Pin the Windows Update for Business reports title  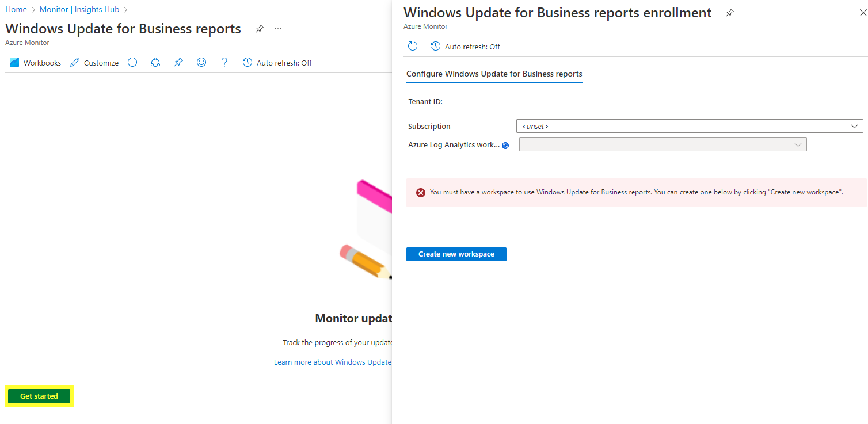coord(260,29)
